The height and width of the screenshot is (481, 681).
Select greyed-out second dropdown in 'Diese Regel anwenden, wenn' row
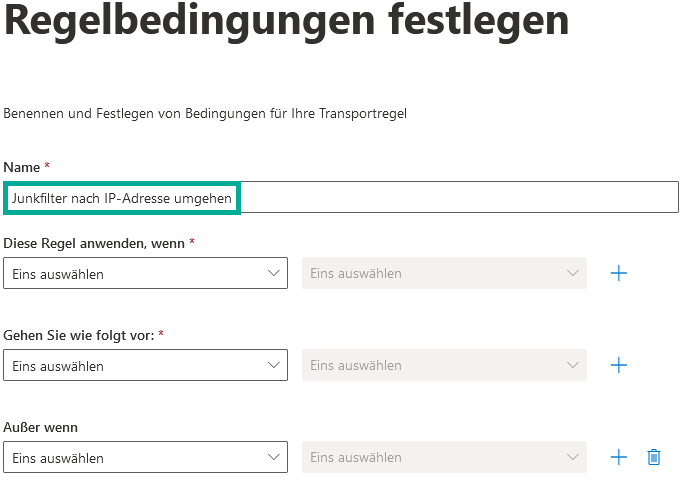point(444,273)
